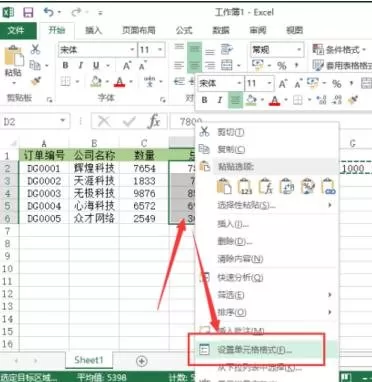Click the phonetic guide (wén) icon
Screen dimensions: 372x382
click(150, 81)
